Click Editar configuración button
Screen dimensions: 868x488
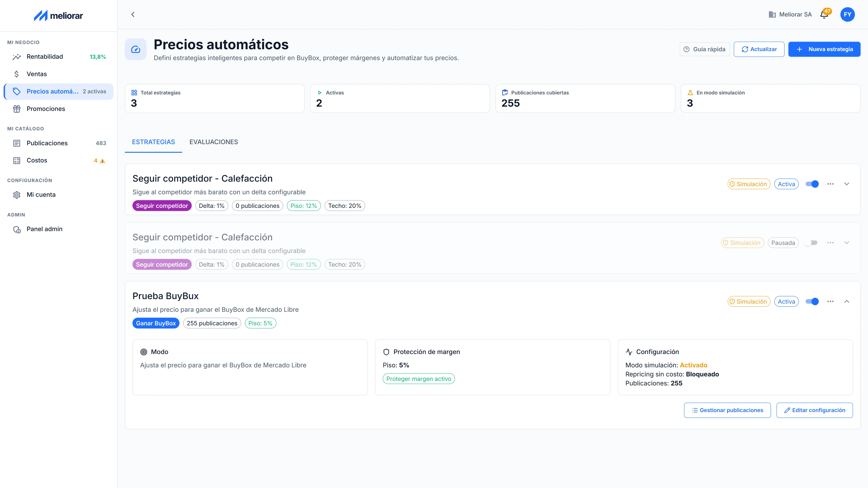click(x=814, y=410)
